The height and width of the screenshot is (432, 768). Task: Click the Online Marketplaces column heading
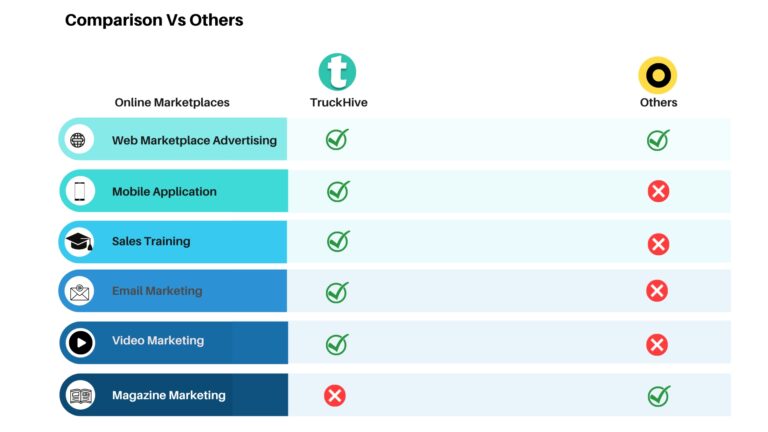[172, 102]
